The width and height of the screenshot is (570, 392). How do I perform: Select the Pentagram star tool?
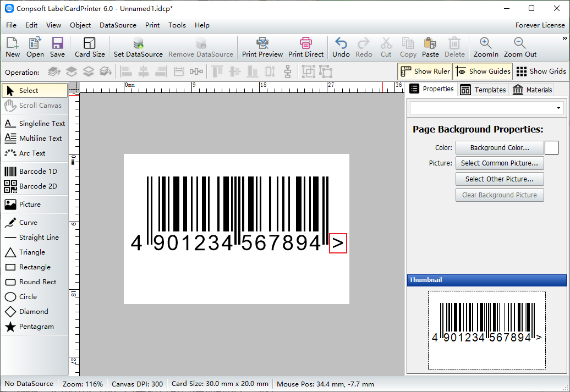click(35, 327)
